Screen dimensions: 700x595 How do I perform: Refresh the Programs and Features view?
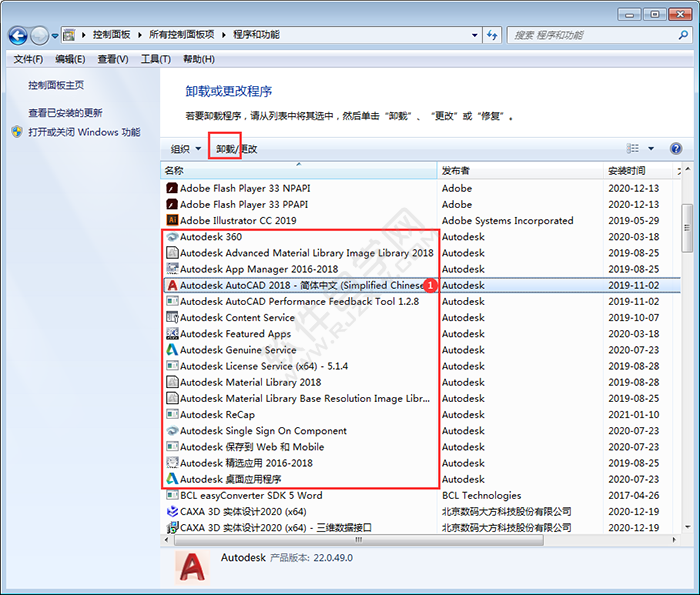(x=492, y=35)
